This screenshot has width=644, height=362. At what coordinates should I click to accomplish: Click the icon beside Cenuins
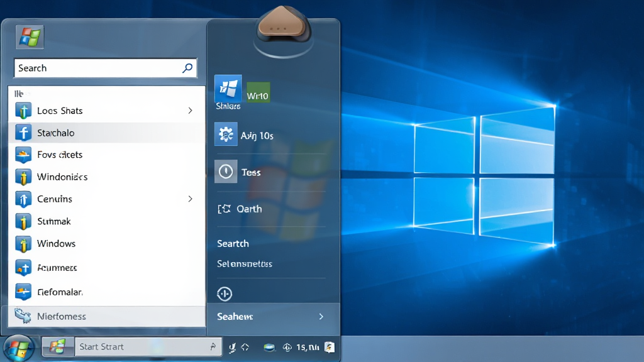(x=23, y=199)
